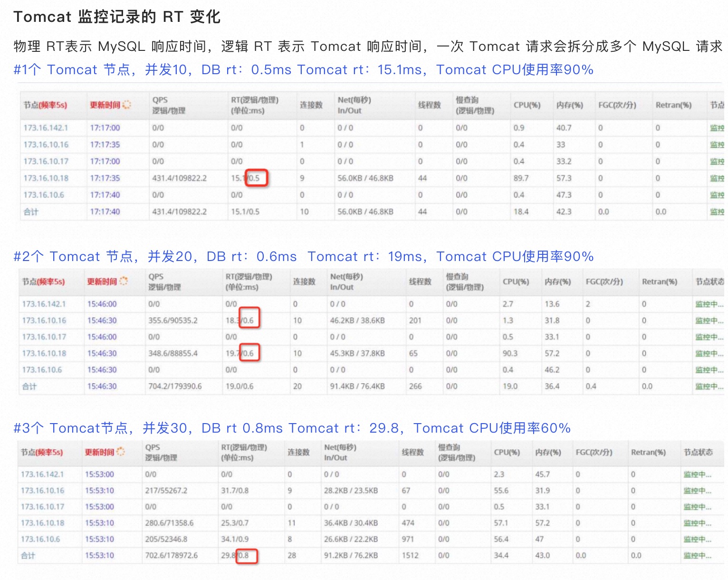Select the total memory value 42.3
This screenshot has height=580, width=728.
pyautogui.click(x=564, y=212)
